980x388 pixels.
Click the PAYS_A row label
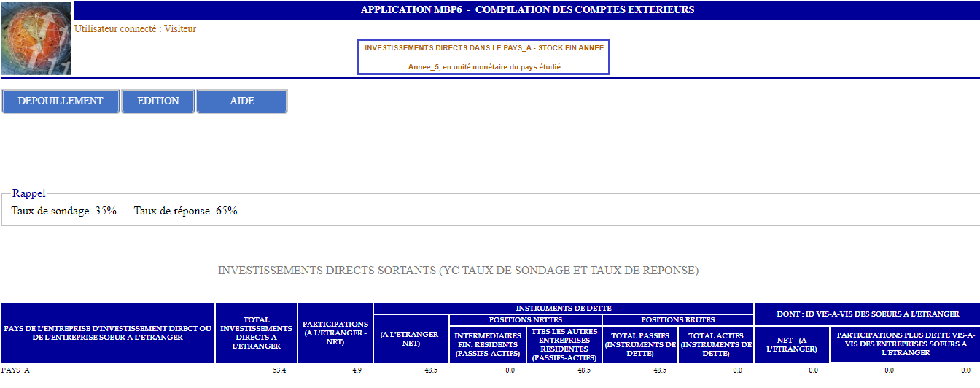click(x=15, y=370)
